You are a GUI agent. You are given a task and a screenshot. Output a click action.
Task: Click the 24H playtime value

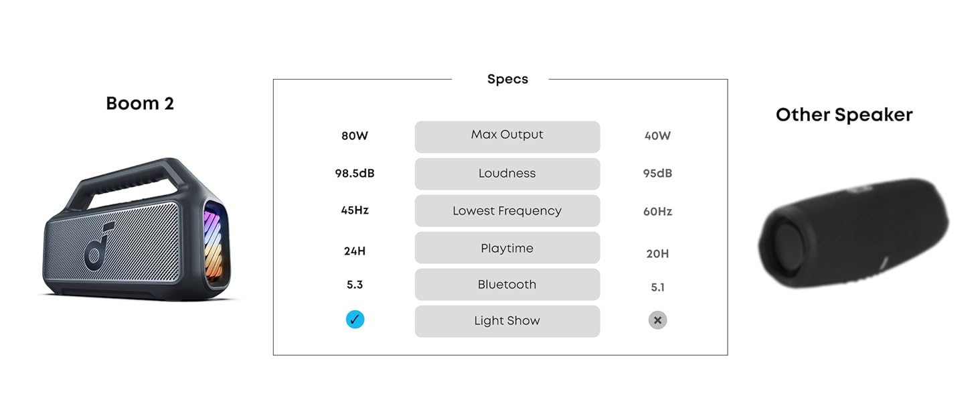pos(355,251)
